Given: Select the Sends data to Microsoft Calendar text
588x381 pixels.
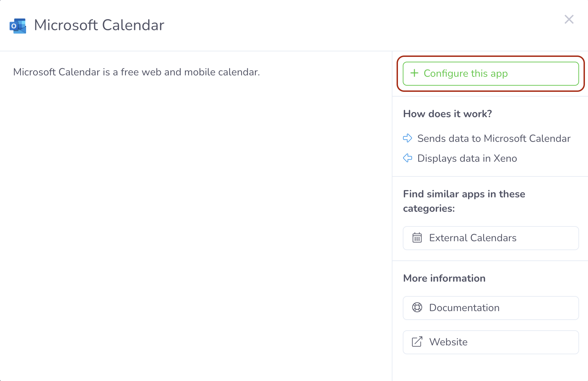Looking at the screenshot, I should (494, 138).
